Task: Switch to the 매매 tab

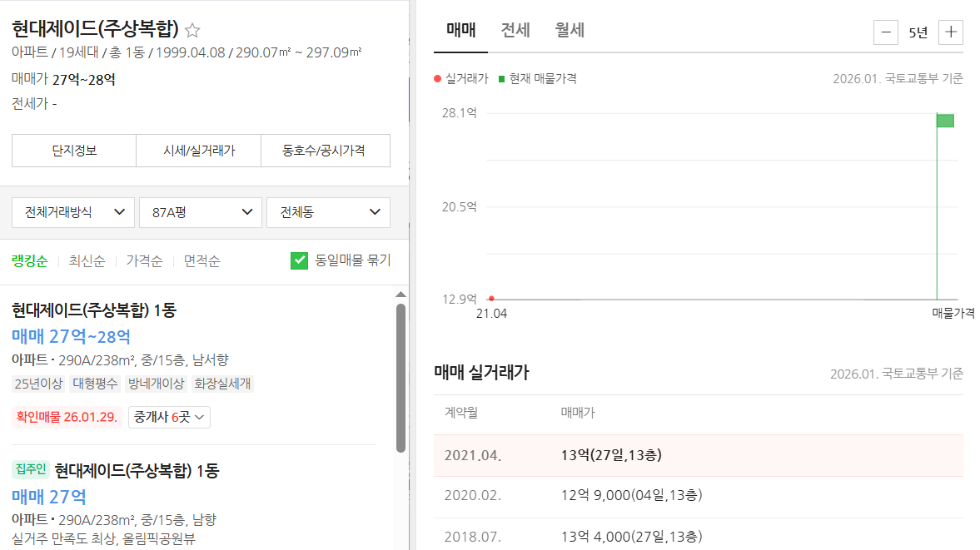Action: click(x=461, y=30)
